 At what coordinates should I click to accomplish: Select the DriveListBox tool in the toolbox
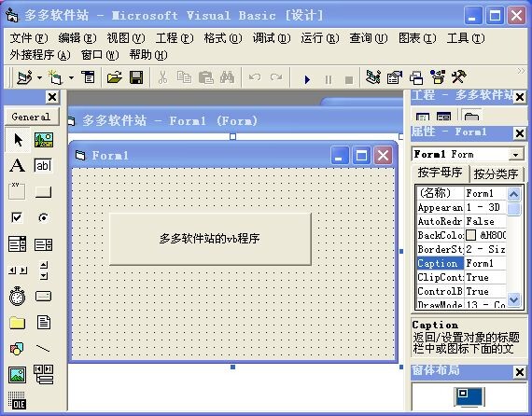[x=43, y=297]
